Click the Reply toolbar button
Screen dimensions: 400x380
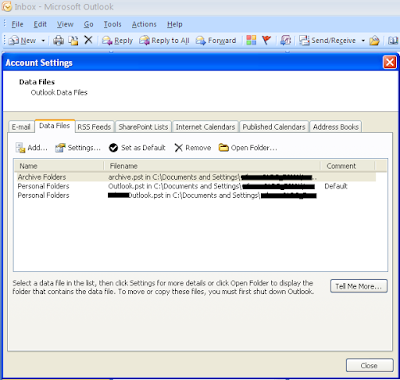[118, 41]
